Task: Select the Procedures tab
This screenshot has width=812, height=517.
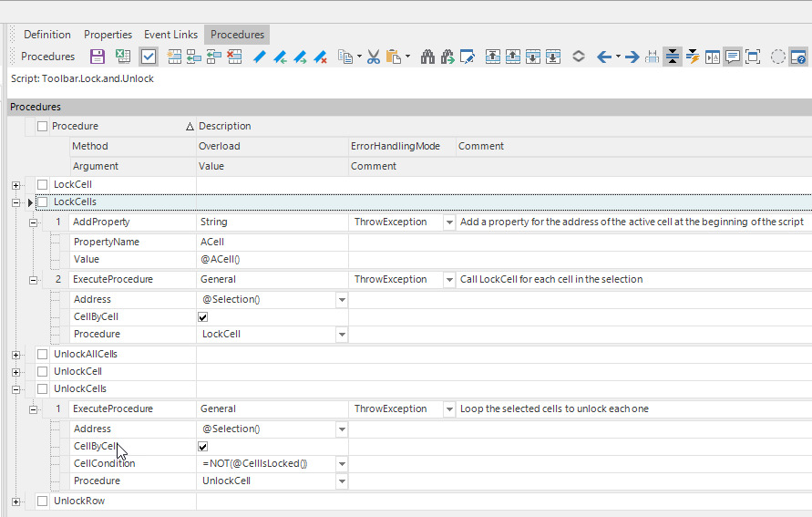Action: 237,35
